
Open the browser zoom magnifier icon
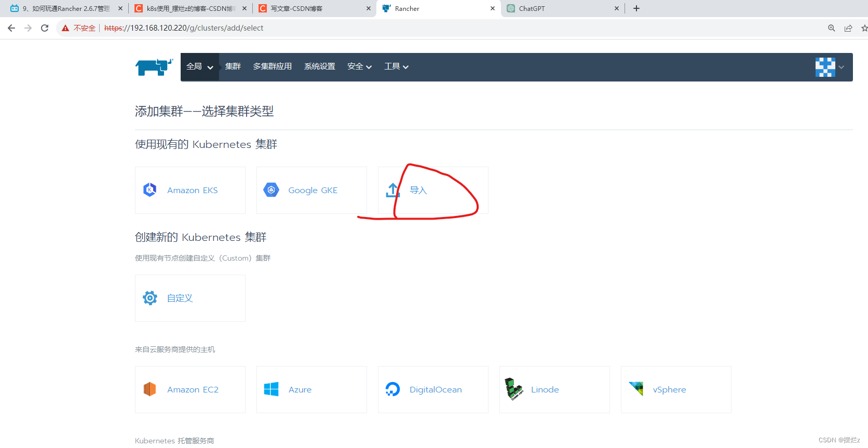(x=831, y=28)
